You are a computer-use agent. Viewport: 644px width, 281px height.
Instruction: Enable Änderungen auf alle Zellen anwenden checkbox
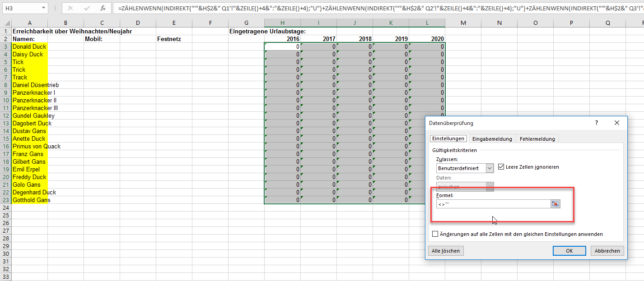(435, 234)
